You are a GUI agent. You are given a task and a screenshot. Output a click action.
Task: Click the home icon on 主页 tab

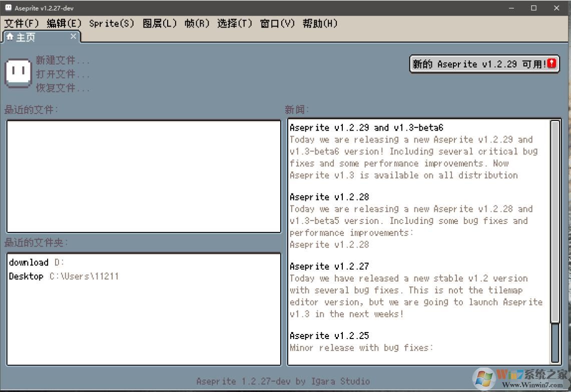click(10, 37)
